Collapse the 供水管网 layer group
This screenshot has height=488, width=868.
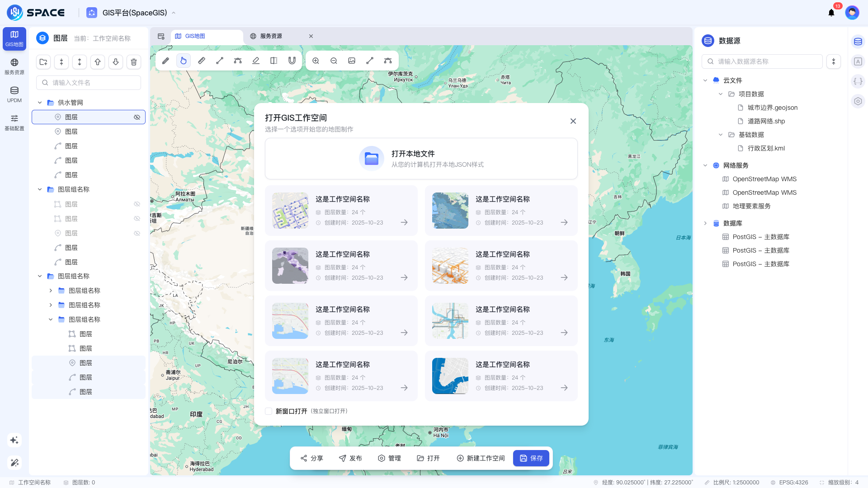point(39,103)
